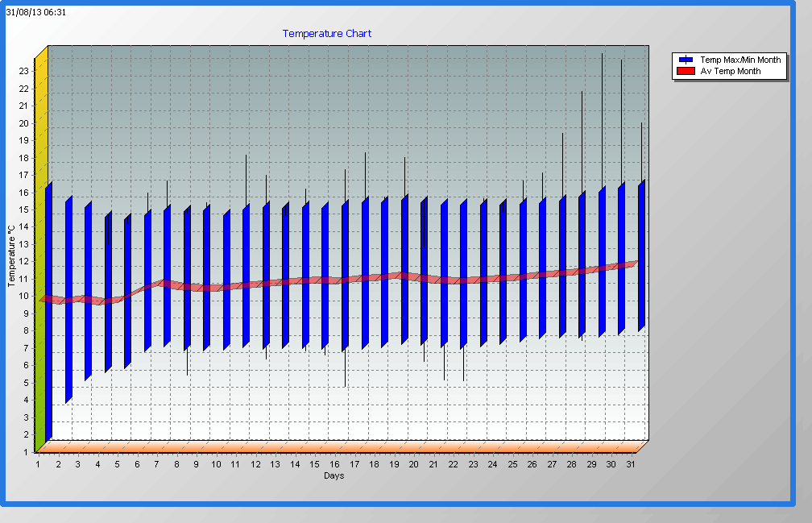
Task: Select the 'Temp Max/Min Month' legend label
Action: click(740, 60)
